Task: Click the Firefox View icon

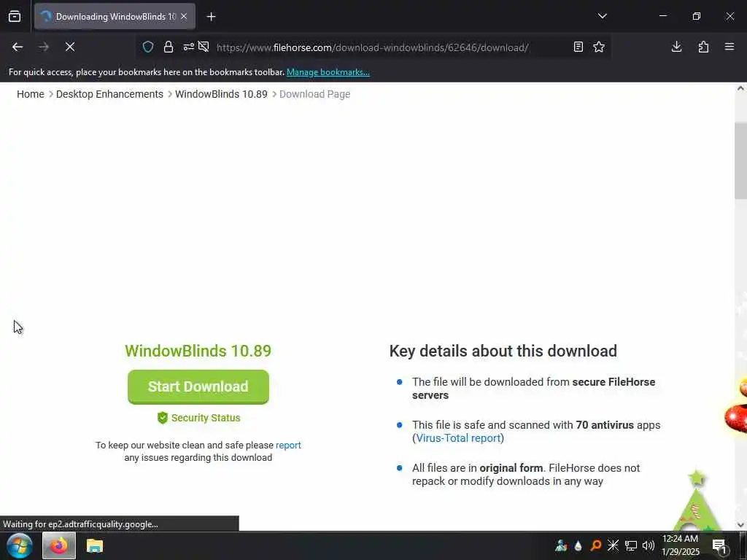Action: [x=15, y=16]
